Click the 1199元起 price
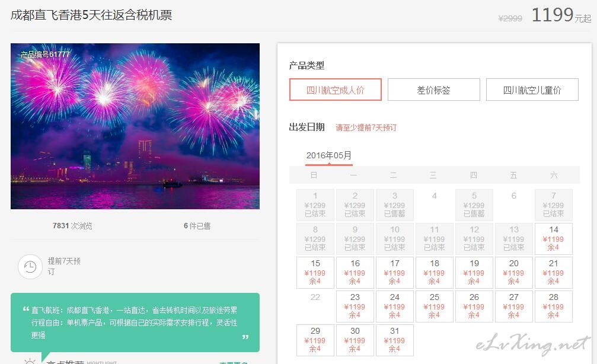Image resolution: width=597 pixels, height=364 pixels. [561, 15]
